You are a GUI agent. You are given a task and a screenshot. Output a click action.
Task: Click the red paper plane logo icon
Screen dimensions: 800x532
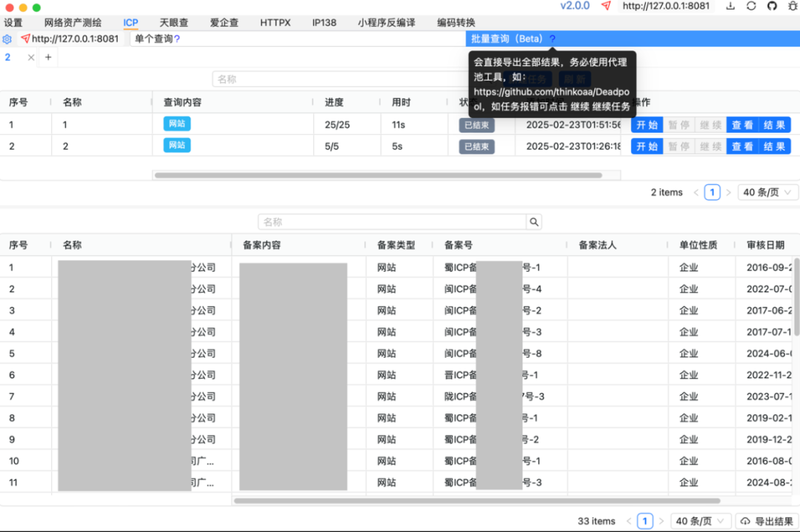pyautogui.click(x=606, y=6)
